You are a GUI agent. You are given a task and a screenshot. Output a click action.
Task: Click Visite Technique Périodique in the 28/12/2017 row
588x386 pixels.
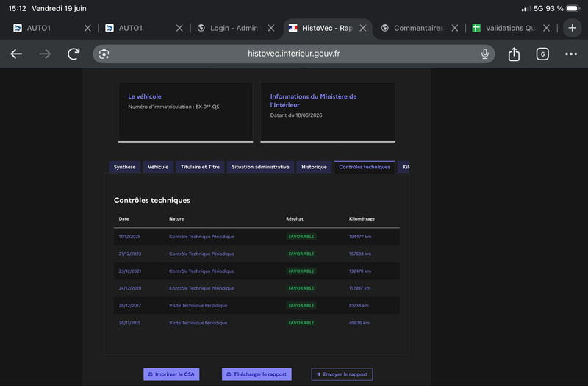pos(198,306)
